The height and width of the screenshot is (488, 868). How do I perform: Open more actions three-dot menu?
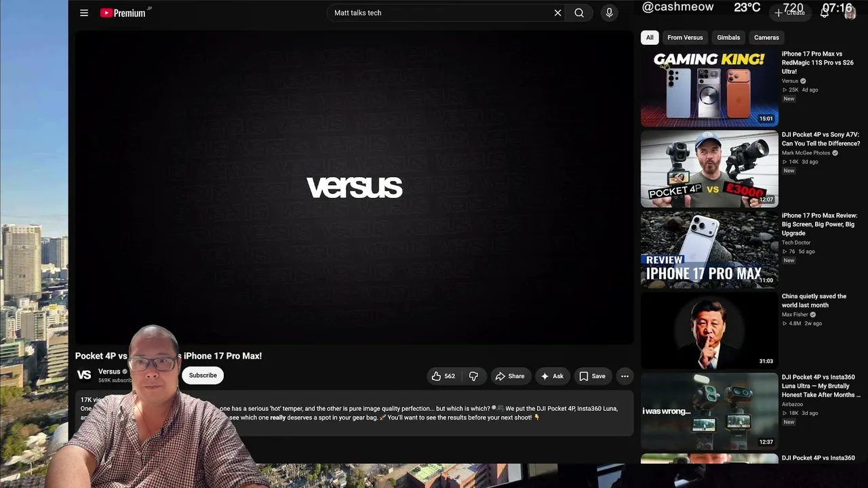coord(625,376)
